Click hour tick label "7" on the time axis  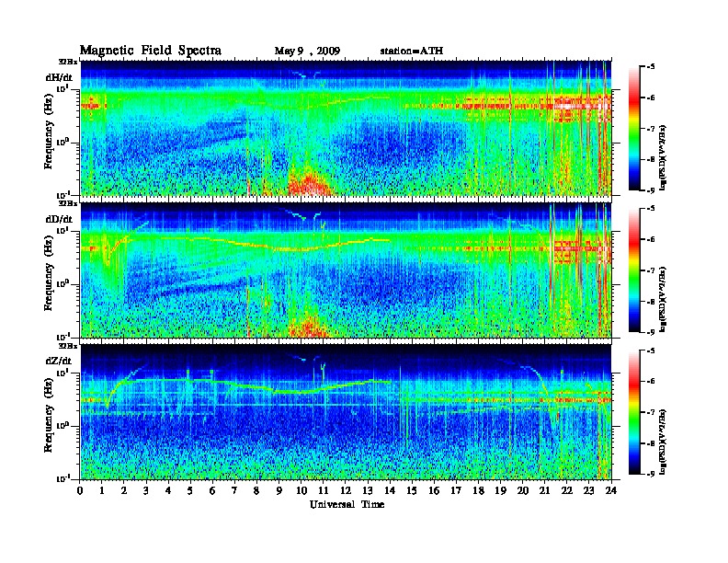pyautogui.click(x=235, y=490)
